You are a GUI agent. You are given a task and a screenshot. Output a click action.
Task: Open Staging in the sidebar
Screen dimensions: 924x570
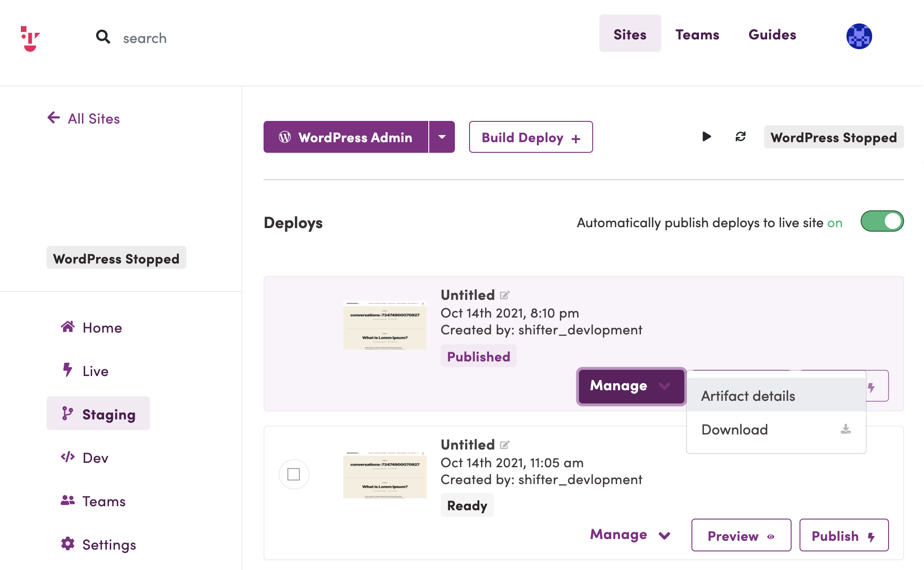coord(98,413)
